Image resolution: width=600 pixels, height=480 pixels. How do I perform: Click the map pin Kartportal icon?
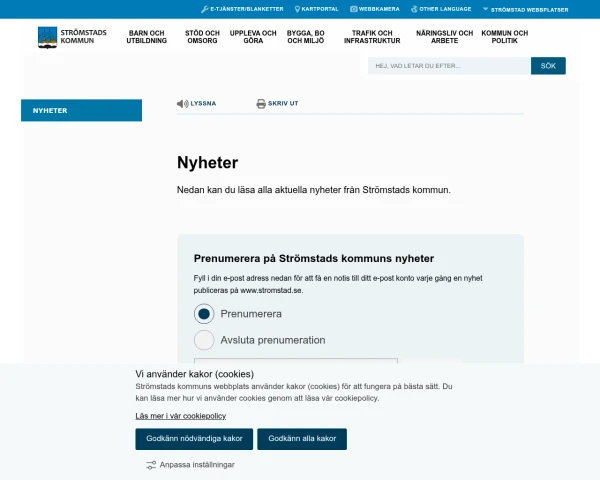pyautogui.click(x=297, y=9)
